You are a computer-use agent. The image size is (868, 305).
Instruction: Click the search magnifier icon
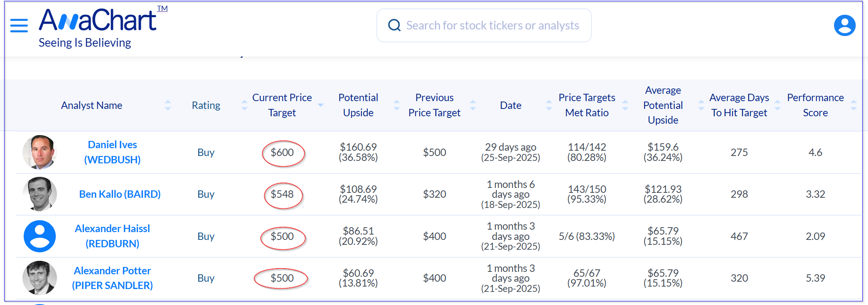(x=394, y=25)
